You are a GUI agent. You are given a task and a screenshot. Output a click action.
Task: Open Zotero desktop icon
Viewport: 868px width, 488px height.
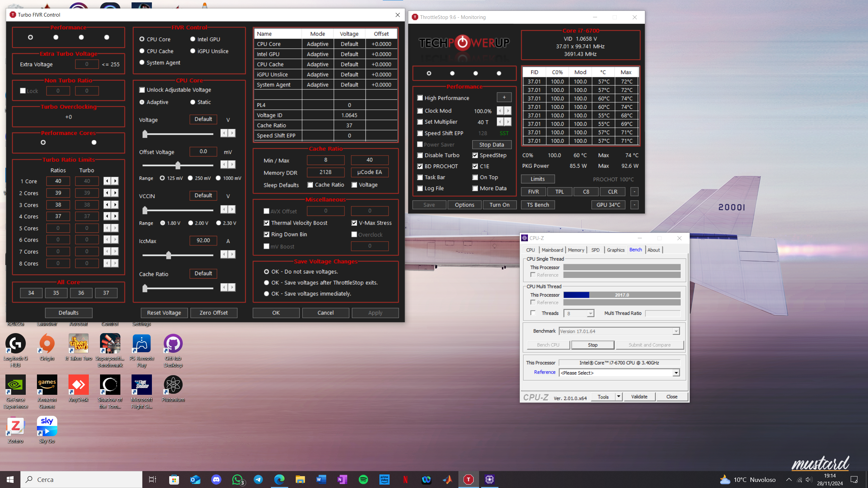[16, 430]
